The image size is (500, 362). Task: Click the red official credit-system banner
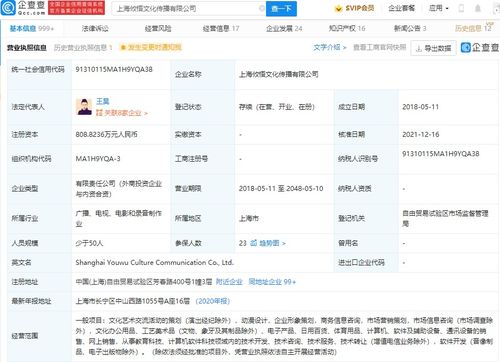(x=76, y=8)
